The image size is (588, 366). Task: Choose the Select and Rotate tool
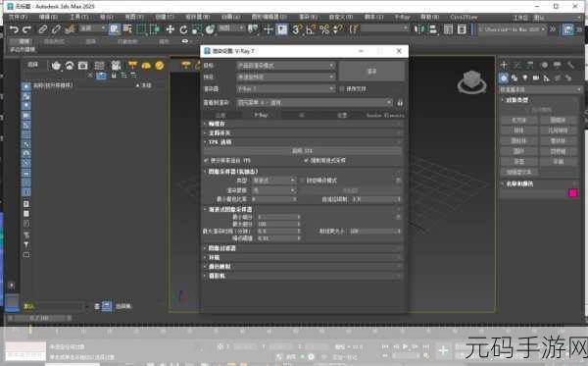[183, 29]
